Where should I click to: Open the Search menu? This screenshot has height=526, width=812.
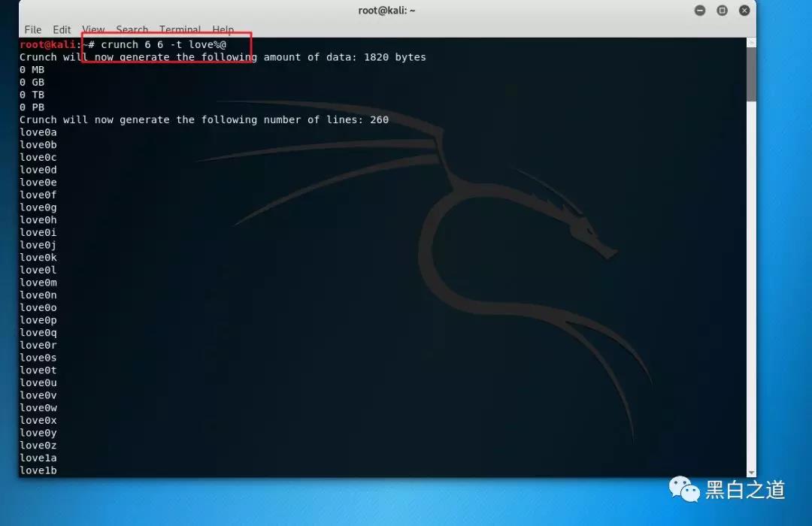132,30
